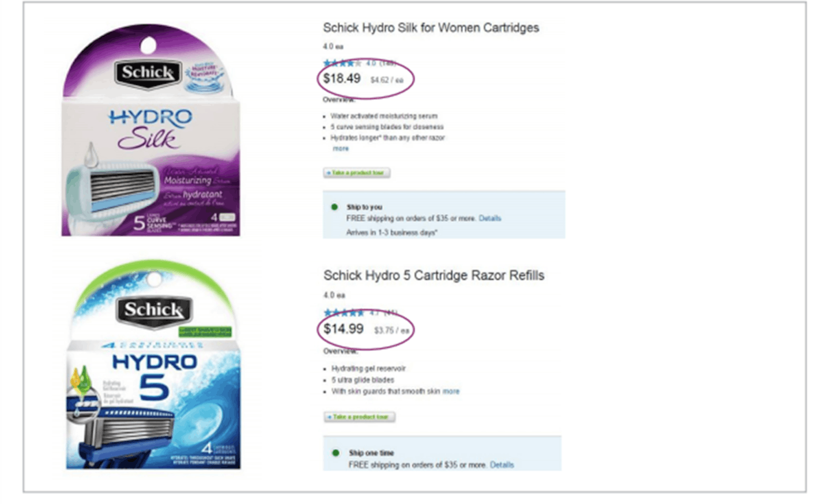Click the Hydro Silk star rating icons
This screenshot has width=830, height=504.
tap(342, 63)
